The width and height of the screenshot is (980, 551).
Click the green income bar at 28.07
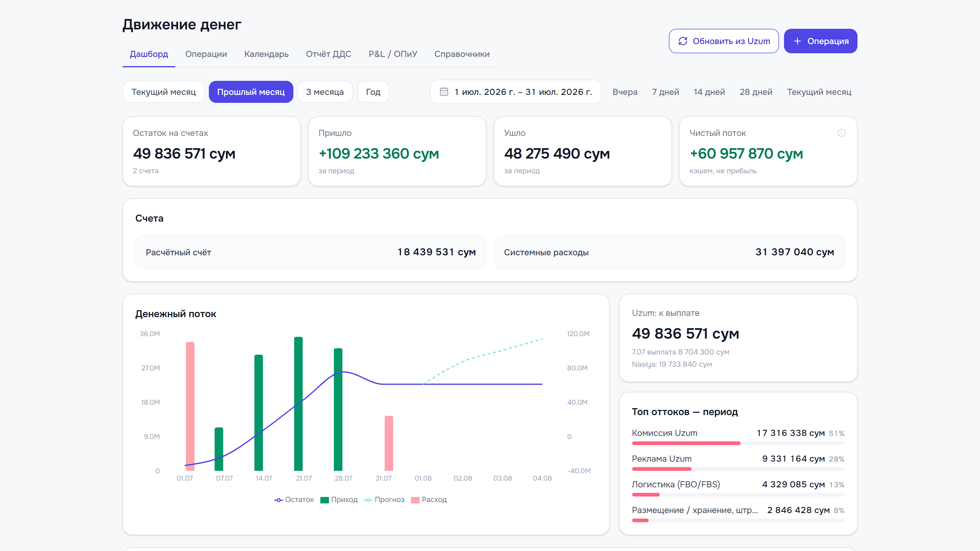coord(338,410)
